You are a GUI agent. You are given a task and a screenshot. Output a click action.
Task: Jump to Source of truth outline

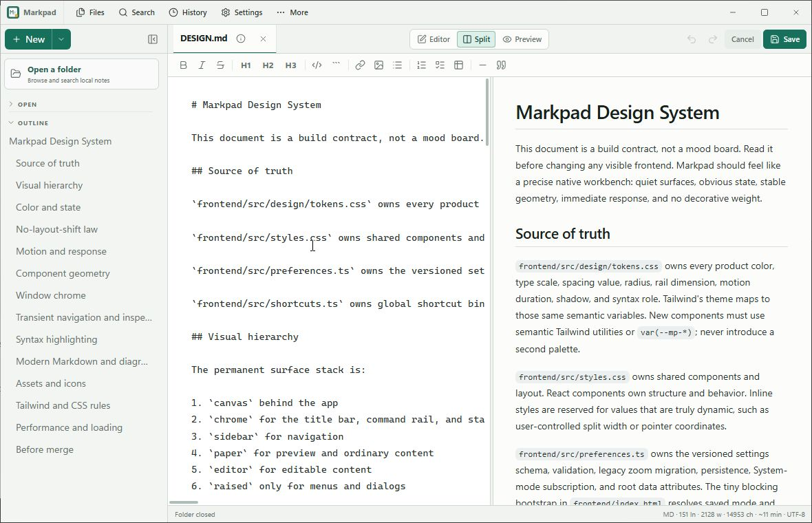click(47, 163)
